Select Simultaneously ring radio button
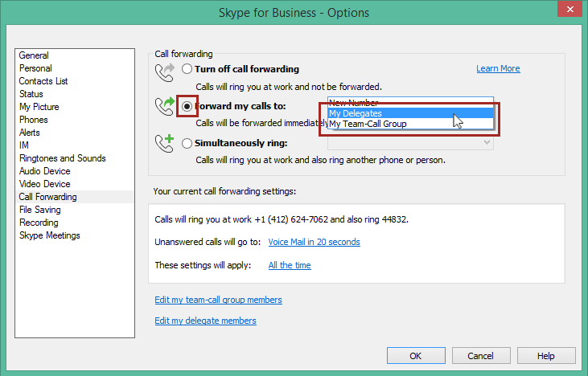 [x=187, y=144]
